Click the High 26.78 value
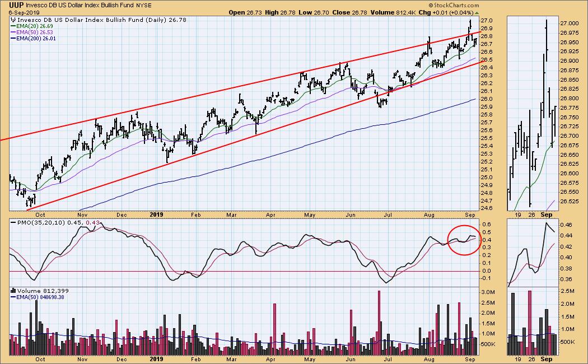This screenshot has height=364, width=588. click(x=281, y=12)
